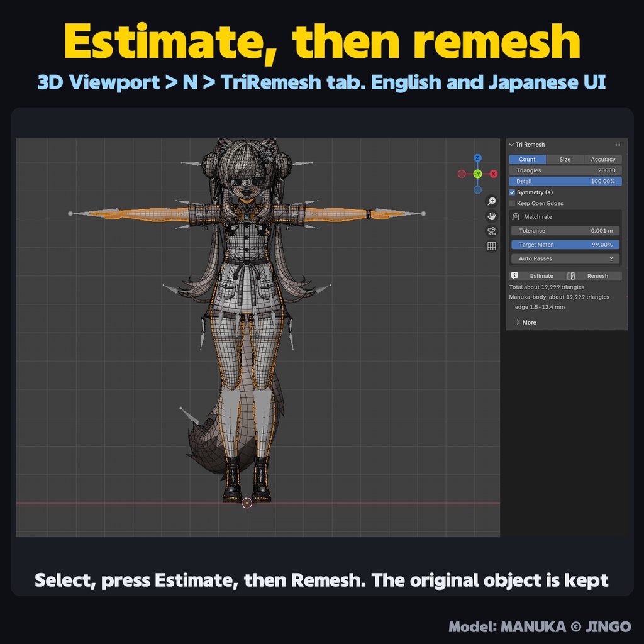Toggle the camera view icon
Image resolution: width=644 pixels, height=644 pixels.
(x=491, y=231)
